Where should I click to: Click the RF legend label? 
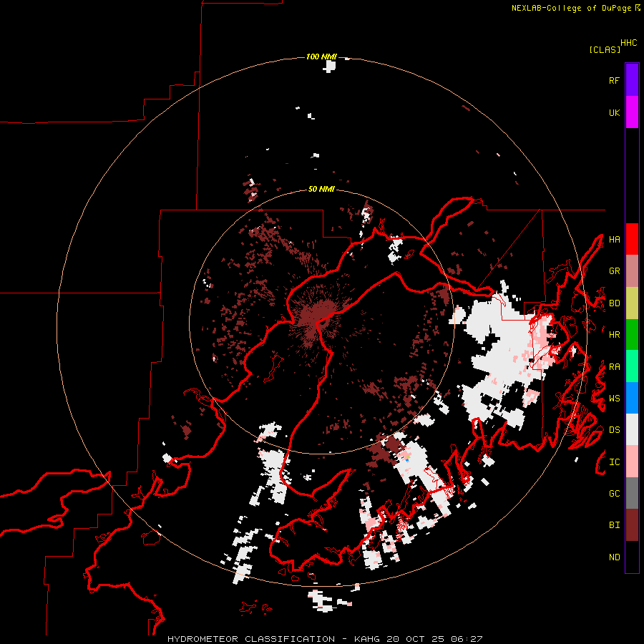pyautogui.click(x=614, y=80)
